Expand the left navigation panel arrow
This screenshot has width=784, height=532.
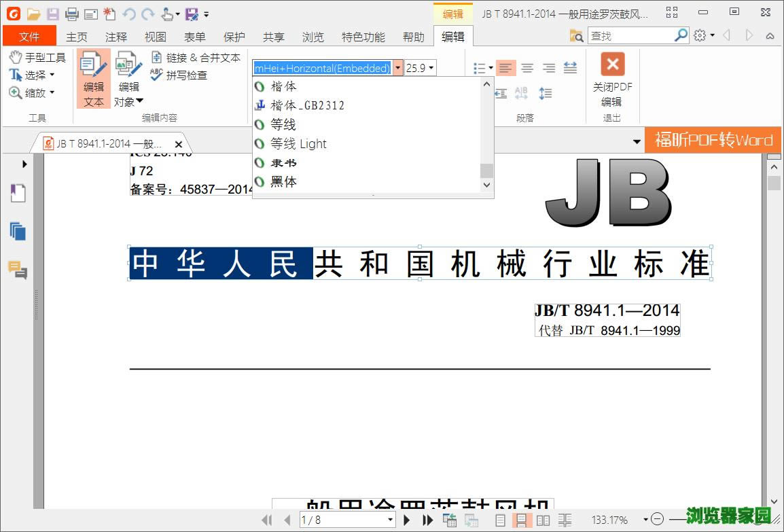[24, 164]
